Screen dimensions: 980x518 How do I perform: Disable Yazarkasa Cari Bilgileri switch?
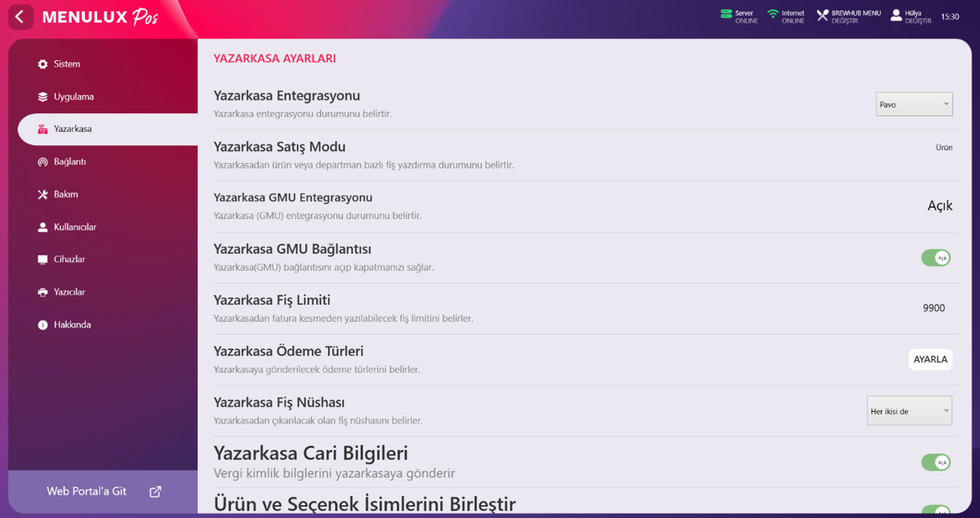coord(935,461)
